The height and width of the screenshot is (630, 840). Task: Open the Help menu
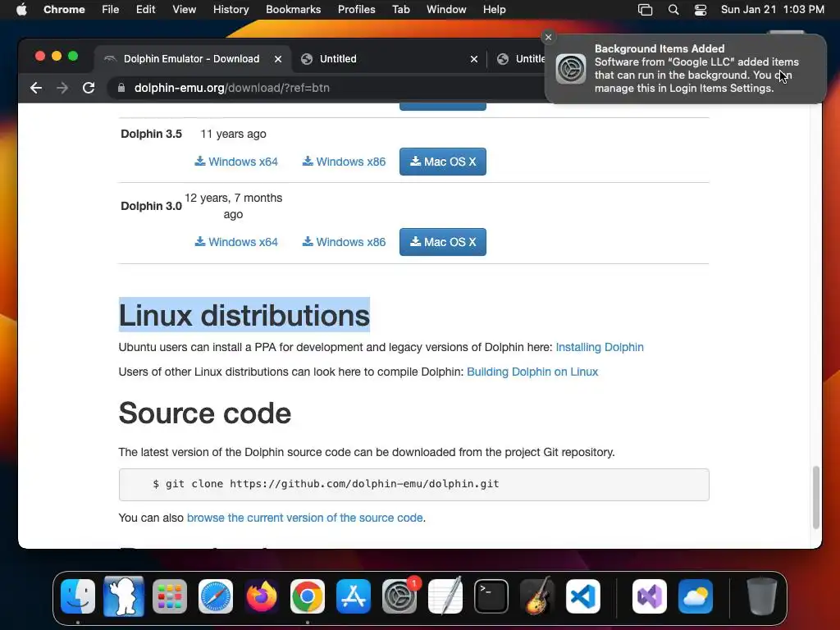tap(494, 10)
